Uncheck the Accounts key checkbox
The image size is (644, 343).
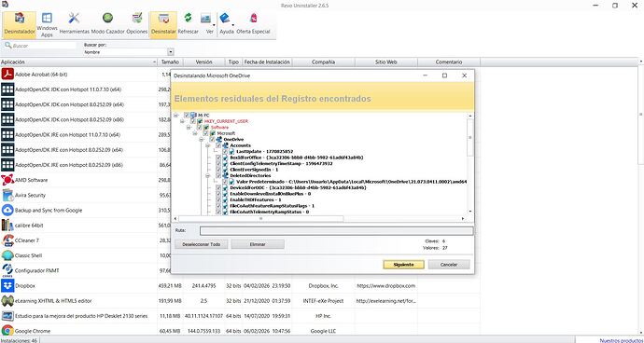click(218, 145)
